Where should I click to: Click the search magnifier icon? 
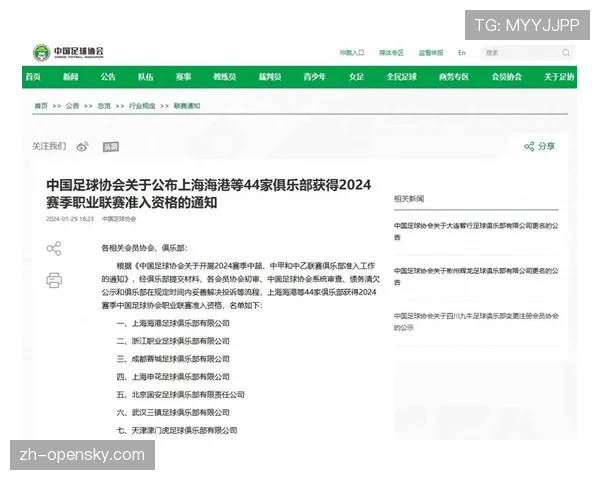566,52
